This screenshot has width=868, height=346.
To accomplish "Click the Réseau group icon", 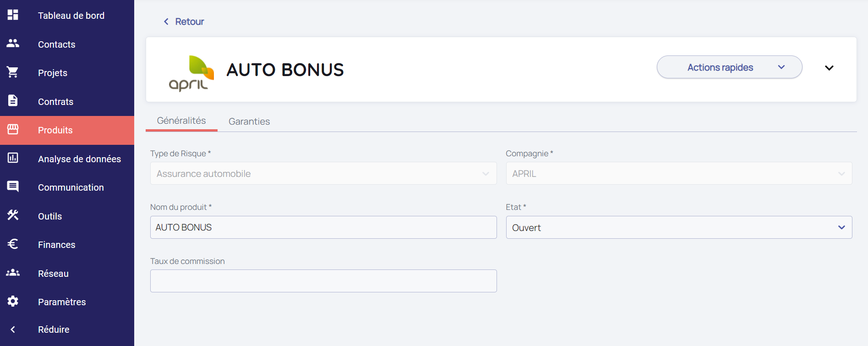I will pyautogui.click(x=13, y=273).
